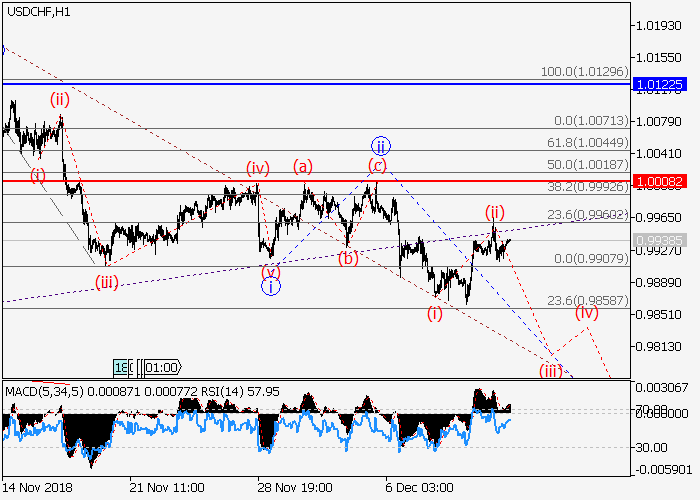Select the red (a) wave label

click(x=303, y=166)
